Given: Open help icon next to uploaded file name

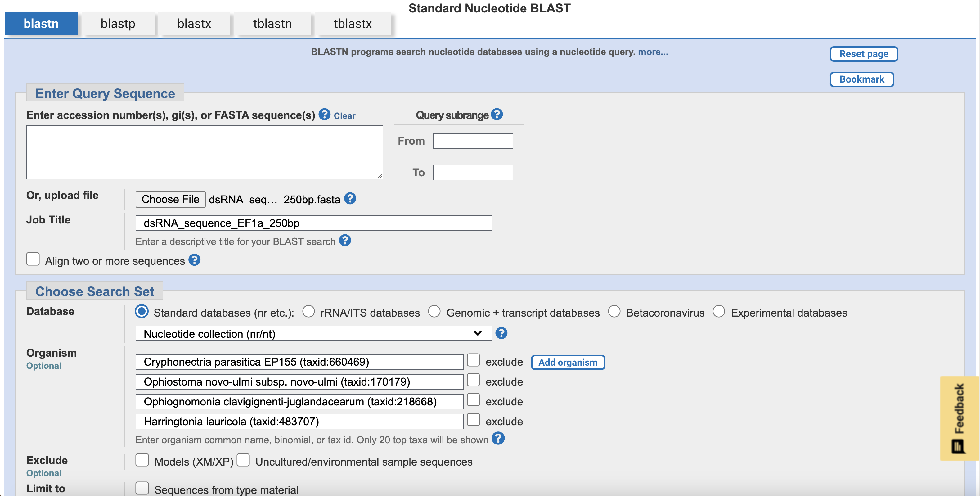Looking at the screenshot, I should [350, 198].
